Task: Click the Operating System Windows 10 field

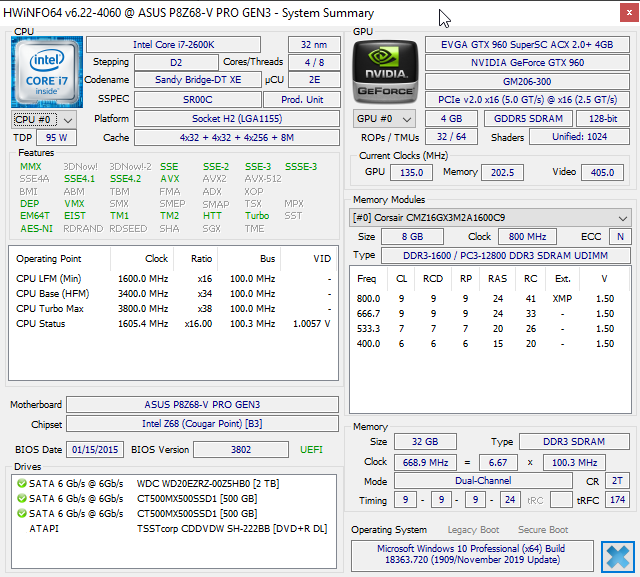Action: (472, 554)
